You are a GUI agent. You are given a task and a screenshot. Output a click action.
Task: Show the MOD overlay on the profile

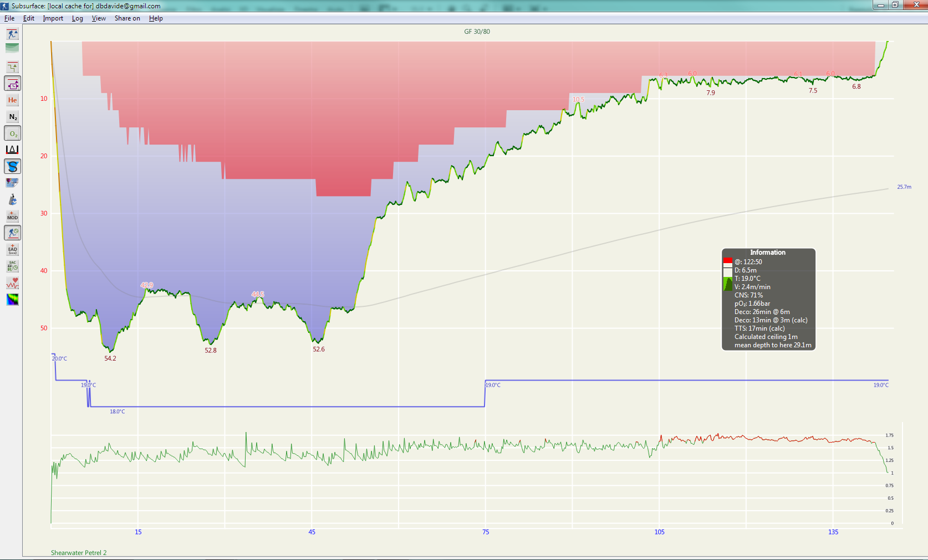[x=12, y=217]
